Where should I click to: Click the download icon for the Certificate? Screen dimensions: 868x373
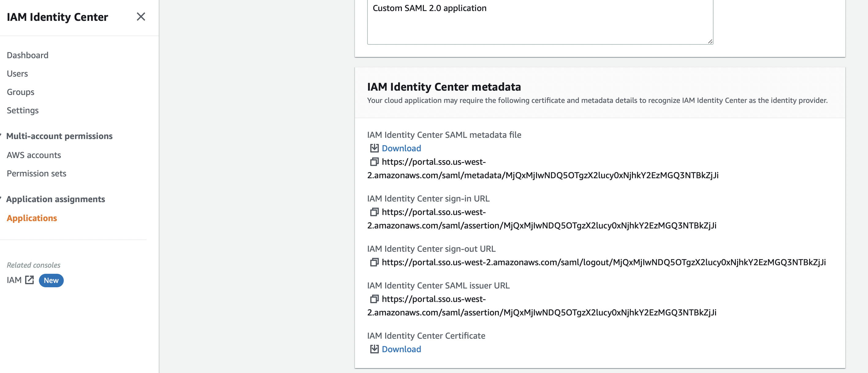coord(374,349)
